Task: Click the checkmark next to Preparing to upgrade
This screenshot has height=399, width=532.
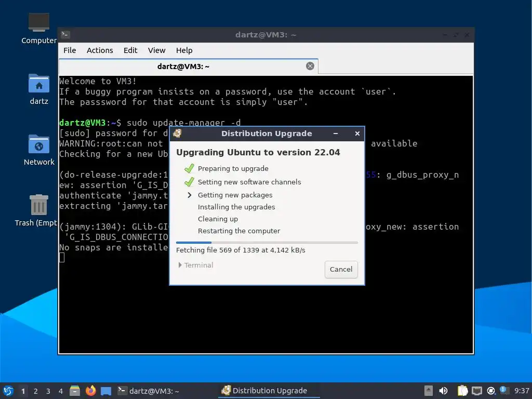Action: pyautogui.click(x=189, y=168)
